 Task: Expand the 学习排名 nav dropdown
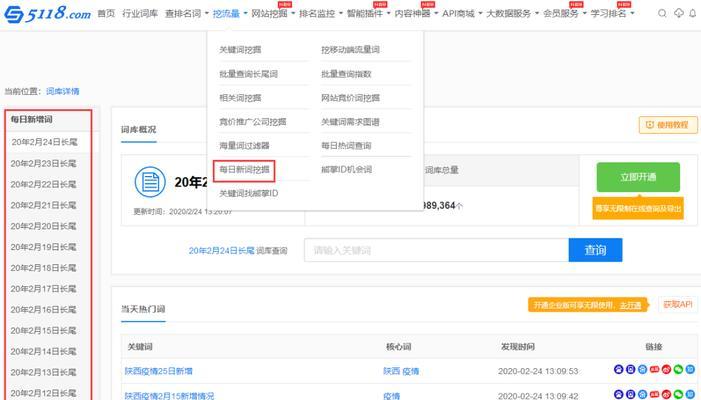(x=612, y=13)
